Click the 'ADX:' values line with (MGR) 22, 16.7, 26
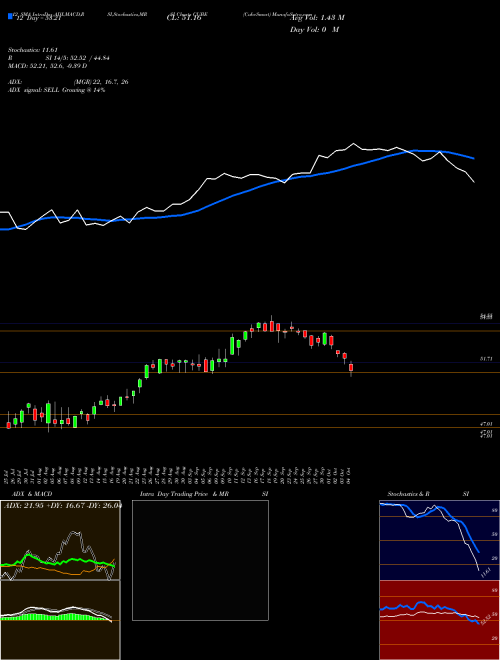Viewport: 500px width, 660px height. pos(68,82)
